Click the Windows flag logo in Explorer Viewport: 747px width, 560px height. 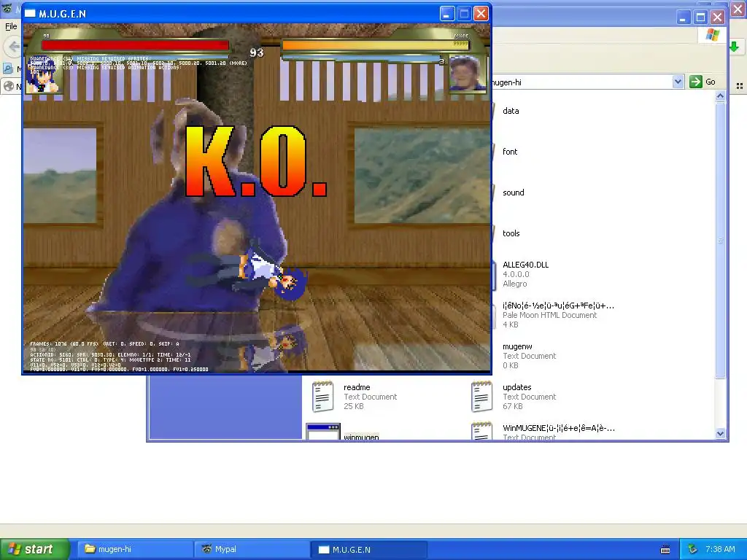click(x=713, y=35)
